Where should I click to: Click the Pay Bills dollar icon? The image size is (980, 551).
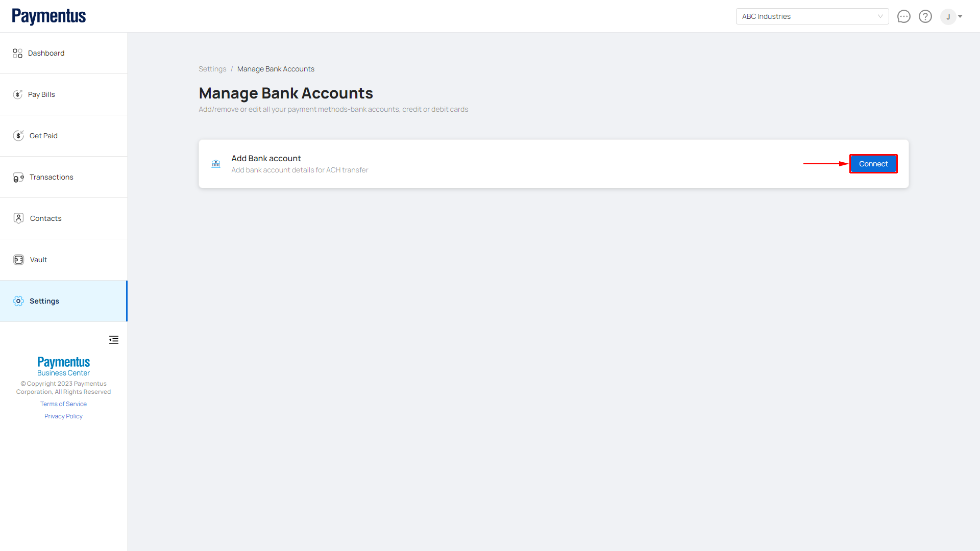point(18,94)
